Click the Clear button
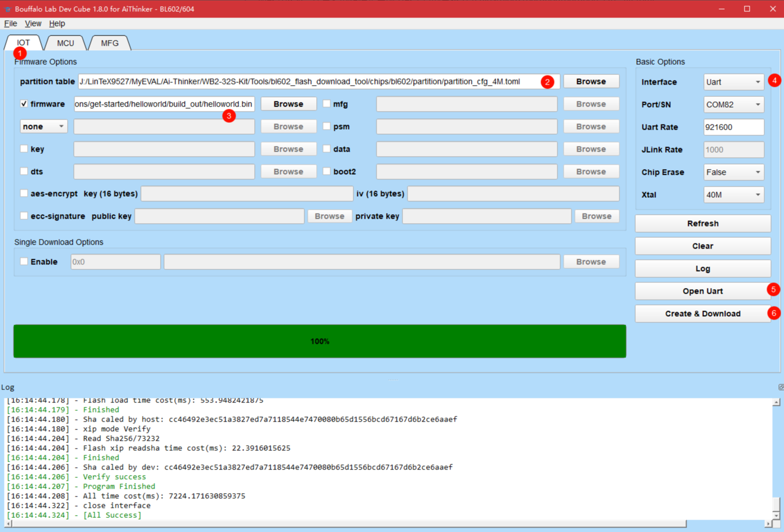The height and width of the screenshot is (532, 784). [x=703, y=246]
